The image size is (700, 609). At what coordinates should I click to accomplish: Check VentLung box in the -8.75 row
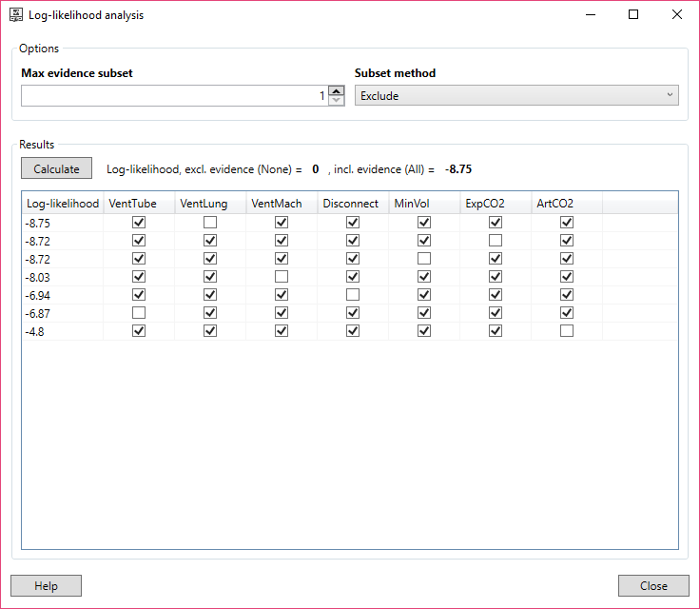click(210, 222)
